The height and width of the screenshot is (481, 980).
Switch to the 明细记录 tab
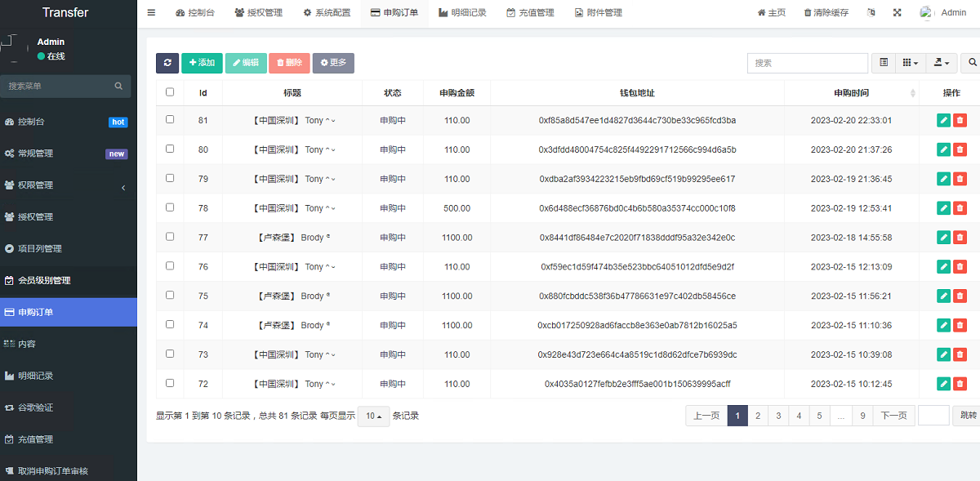[462, 13]
